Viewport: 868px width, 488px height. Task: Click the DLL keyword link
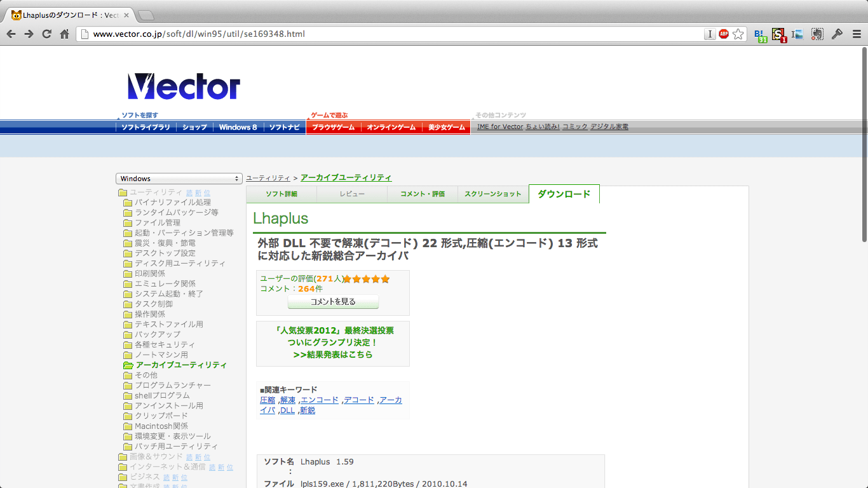[288, 410]
